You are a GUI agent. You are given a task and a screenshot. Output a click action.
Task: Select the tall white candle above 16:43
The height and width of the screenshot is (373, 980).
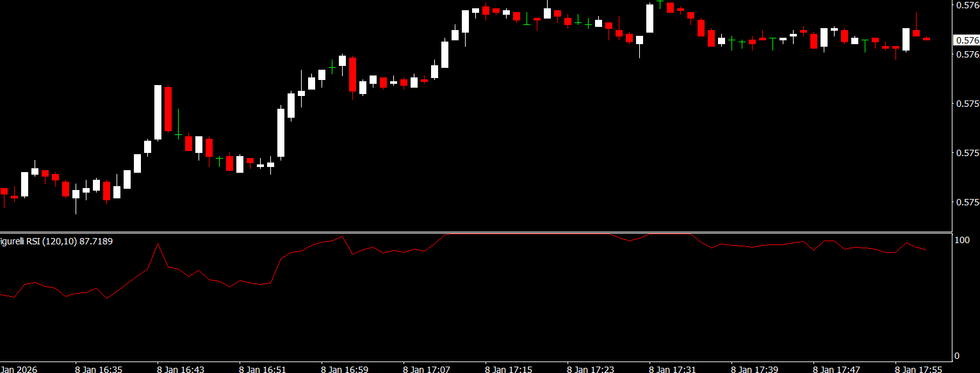tap(158, 112)
